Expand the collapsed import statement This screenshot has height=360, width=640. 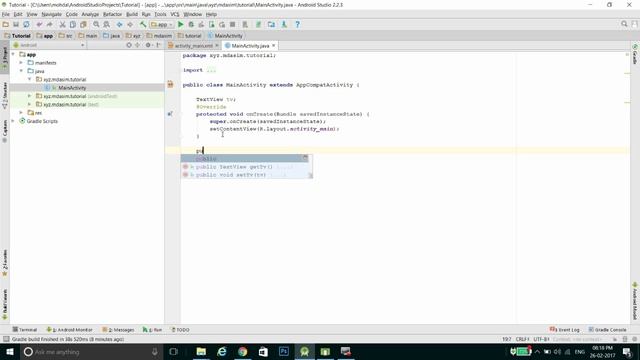point(211,70)
